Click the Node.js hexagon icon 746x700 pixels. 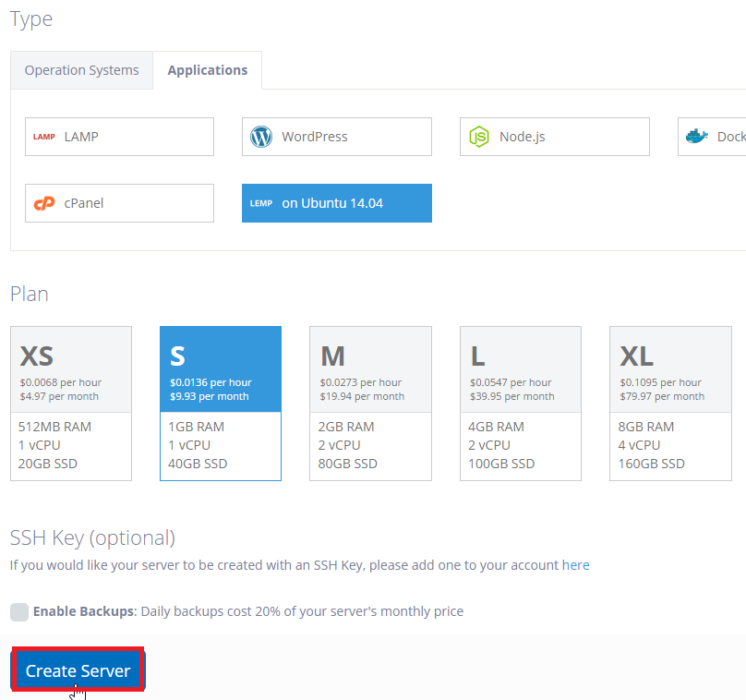click(479, 137)
